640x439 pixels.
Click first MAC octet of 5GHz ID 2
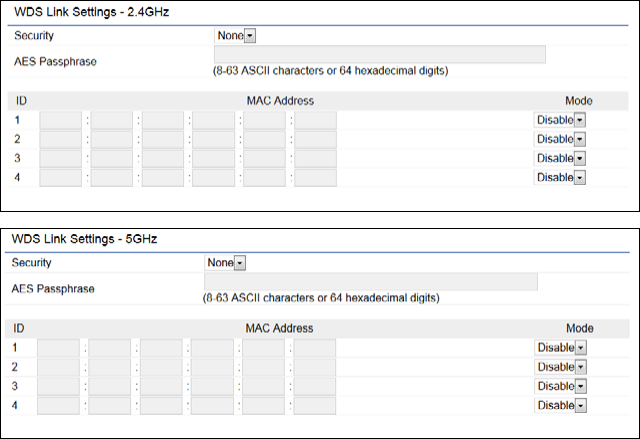click(59, 367)
